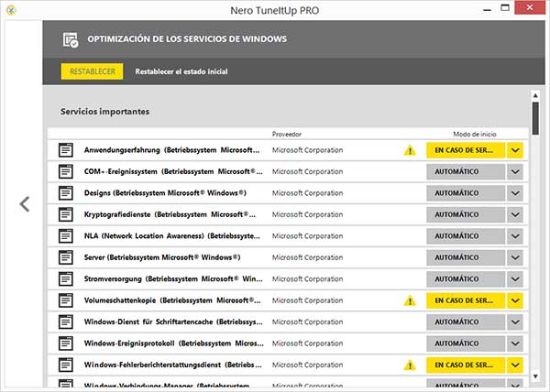The image size is (550, 392).
Task: Click the warning icon on Anwendungserfahrung row
Action: point(410,150)
